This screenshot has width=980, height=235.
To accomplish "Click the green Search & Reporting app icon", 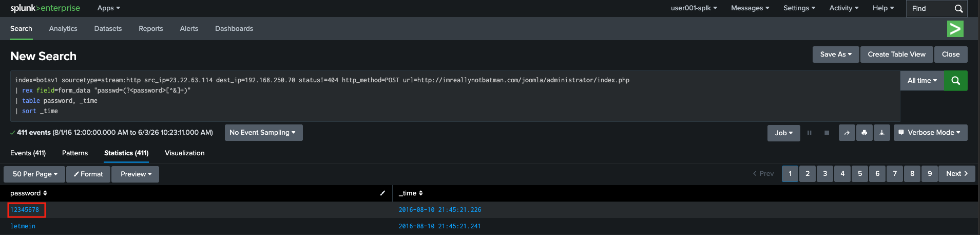I will tap(955, 29).
